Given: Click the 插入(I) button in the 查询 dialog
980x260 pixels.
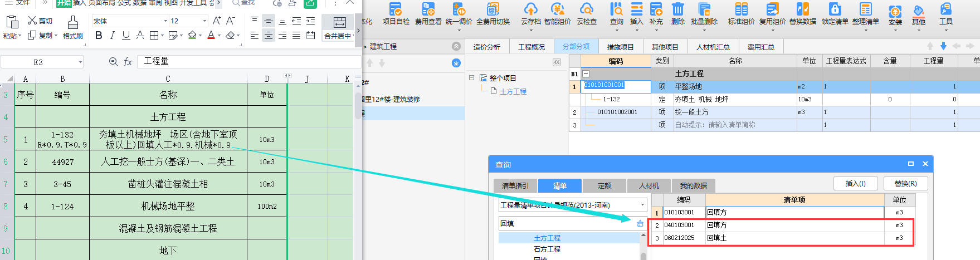Looking at the screenshot, I should pos(856,183).
